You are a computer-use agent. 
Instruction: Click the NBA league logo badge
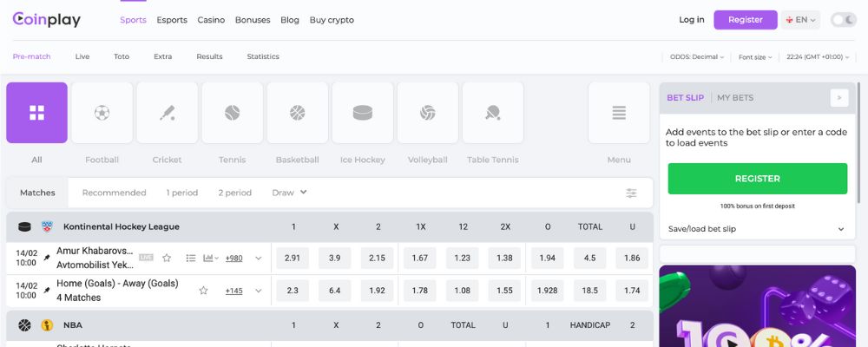(x=47, y=325)
